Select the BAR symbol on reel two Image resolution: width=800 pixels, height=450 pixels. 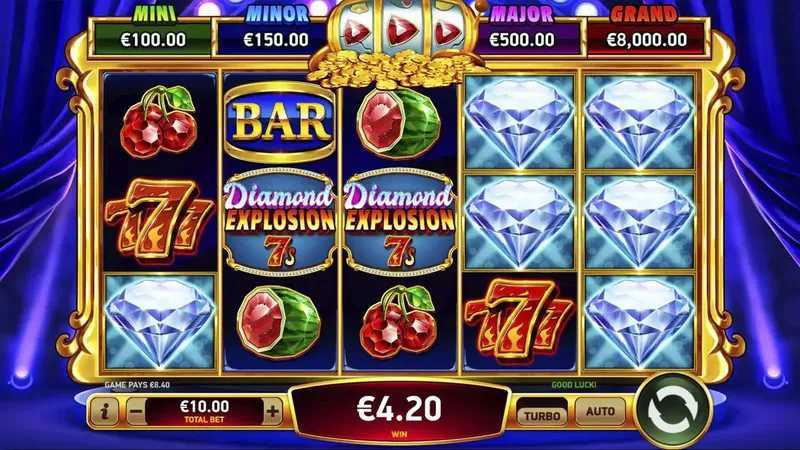[x=280, y=122]
